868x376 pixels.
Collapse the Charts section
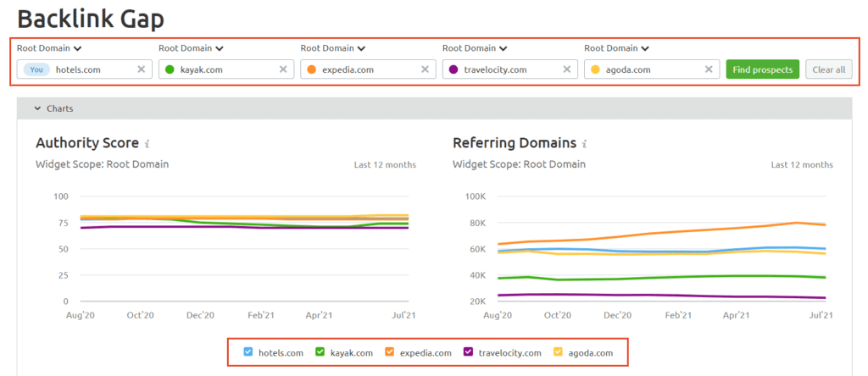pos(53,109)
